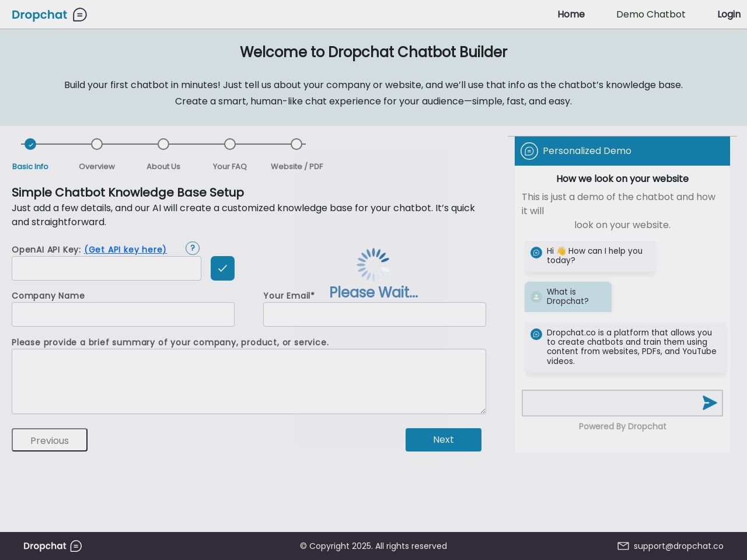Click the blue checkmark verify API key button
Screen dimensions: 747x560
pyautogui.click(x=222, y=268)
